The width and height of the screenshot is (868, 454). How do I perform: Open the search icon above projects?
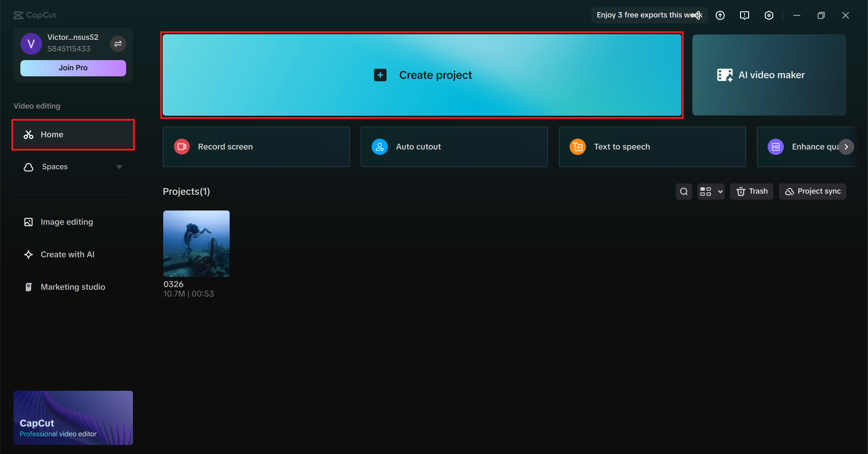pos(684,191)
